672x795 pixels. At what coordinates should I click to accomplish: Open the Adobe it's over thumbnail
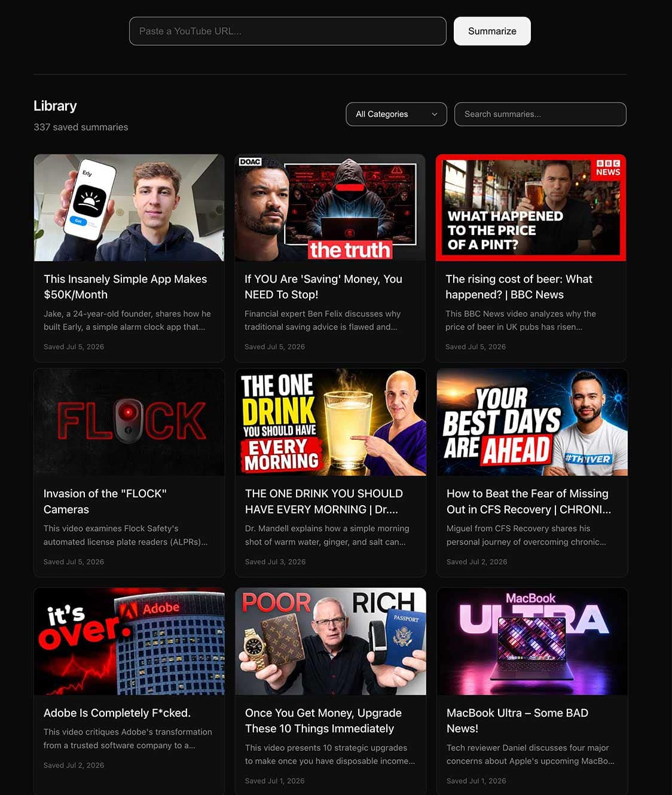coord(129,641)
